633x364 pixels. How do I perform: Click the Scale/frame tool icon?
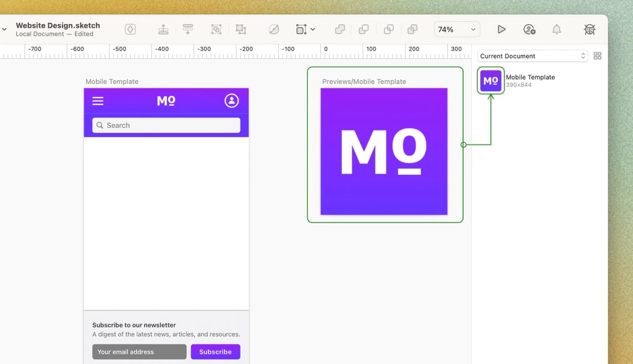(x=301, y=30)
